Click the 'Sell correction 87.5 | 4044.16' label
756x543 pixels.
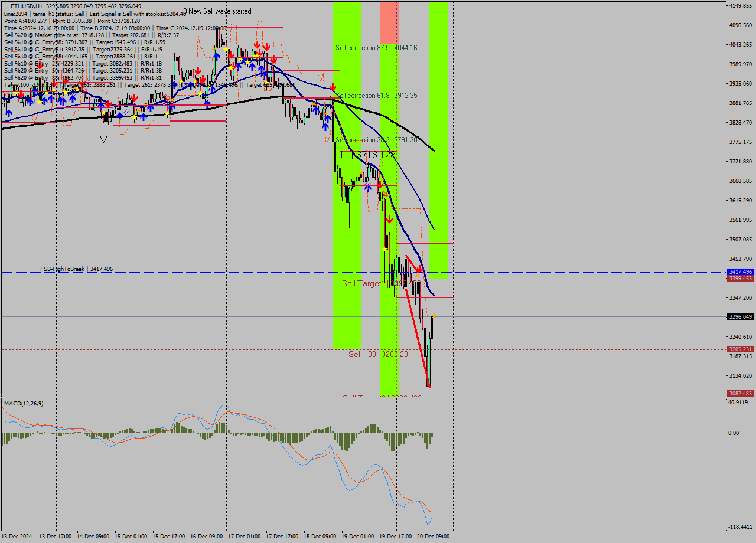click(376, 48)
